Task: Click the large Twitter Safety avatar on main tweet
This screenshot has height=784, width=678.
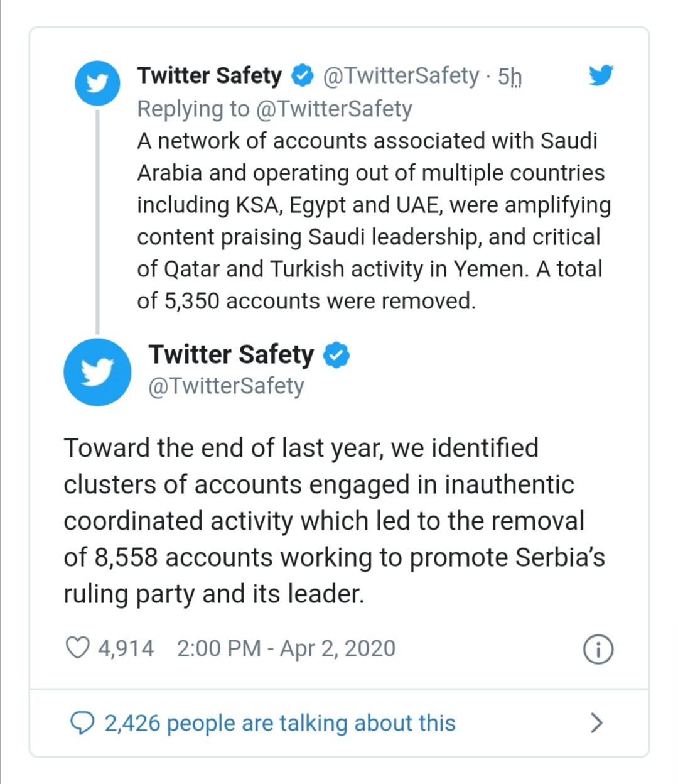Action: click(x=97, y=372)
